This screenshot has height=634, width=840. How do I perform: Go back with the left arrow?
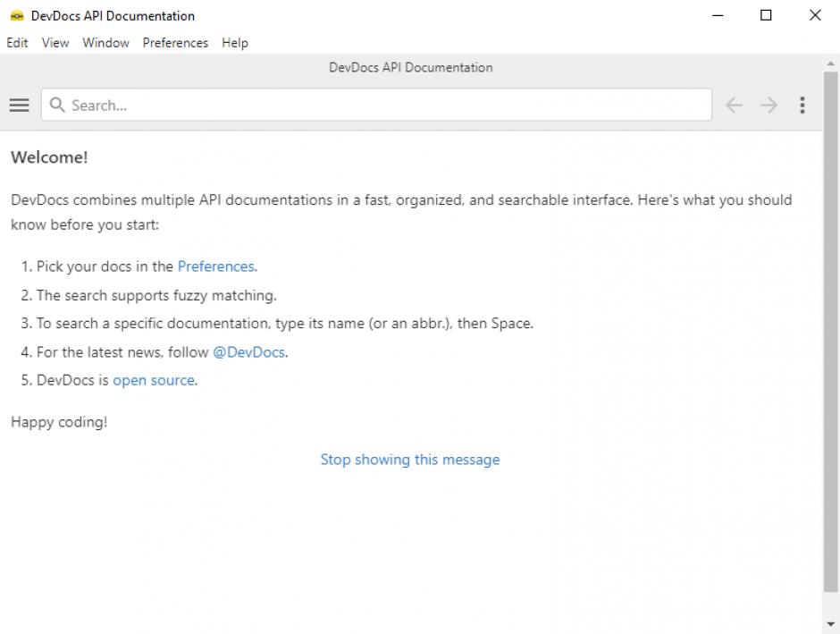pos(734,105)
